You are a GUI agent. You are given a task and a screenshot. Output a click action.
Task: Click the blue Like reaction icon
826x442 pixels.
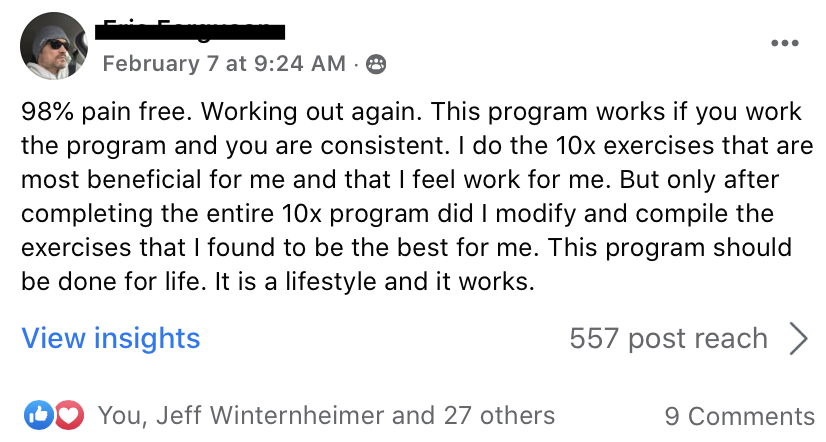pyautogui.click(x=38, y=415)
